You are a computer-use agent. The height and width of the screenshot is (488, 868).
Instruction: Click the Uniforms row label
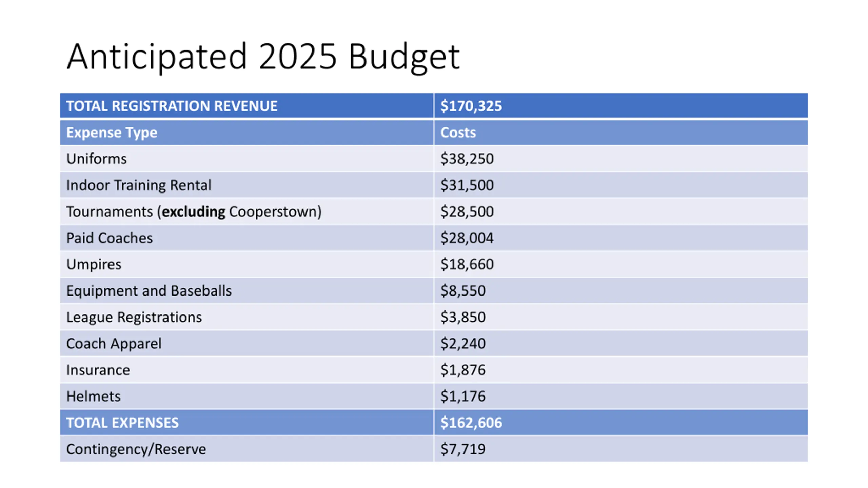[x=97, y=159]
